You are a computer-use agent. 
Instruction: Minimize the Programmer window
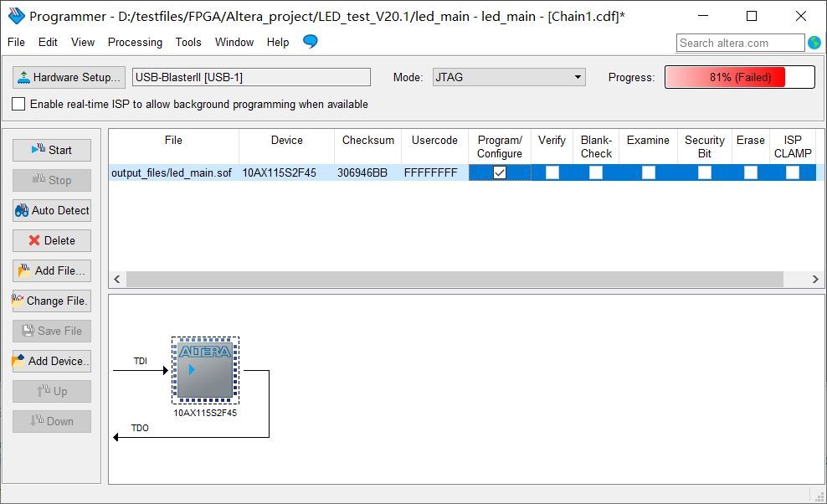[x=703, y=17]
